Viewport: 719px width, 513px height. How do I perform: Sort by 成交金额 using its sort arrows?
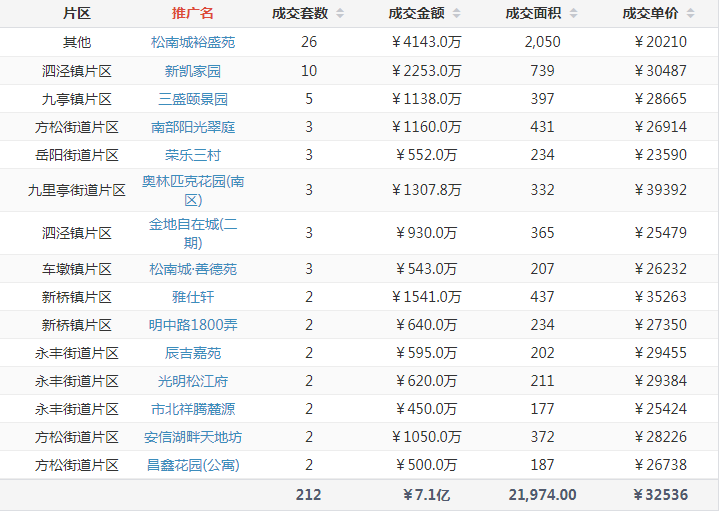pos(456,13)
